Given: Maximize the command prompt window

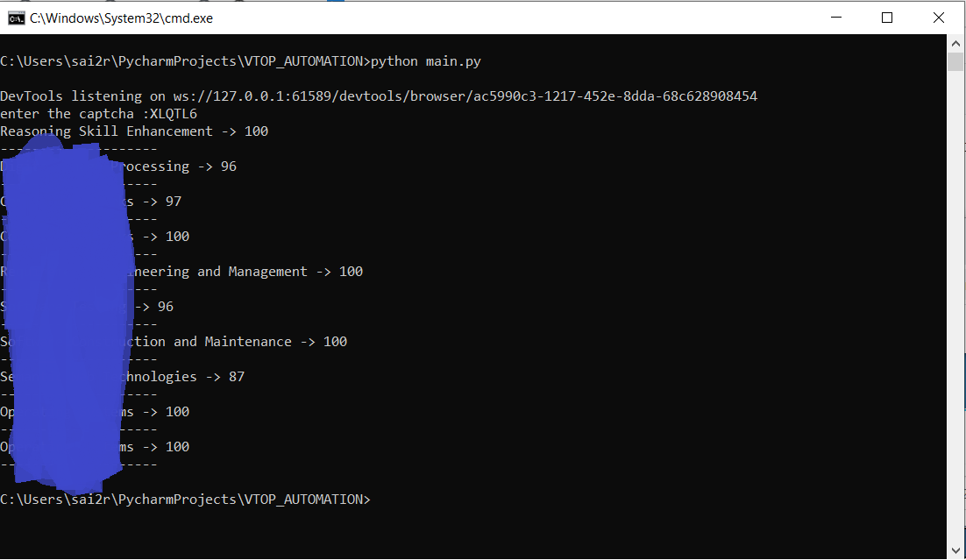Looking at the screenshot, I should (886, 18).
